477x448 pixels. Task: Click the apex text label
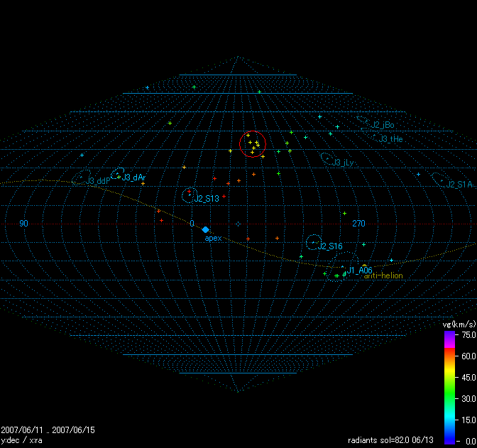pyautogui.click(x=213, y=239)
